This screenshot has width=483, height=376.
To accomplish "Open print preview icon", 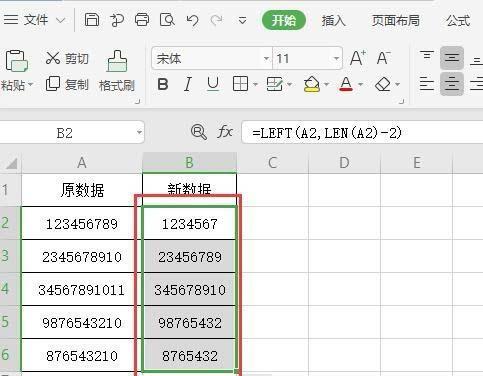I will (167, 20).
